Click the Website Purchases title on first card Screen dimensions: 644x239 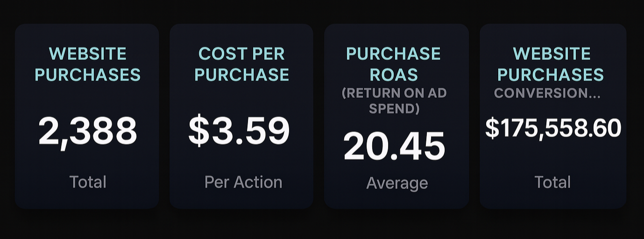[88, 64]
